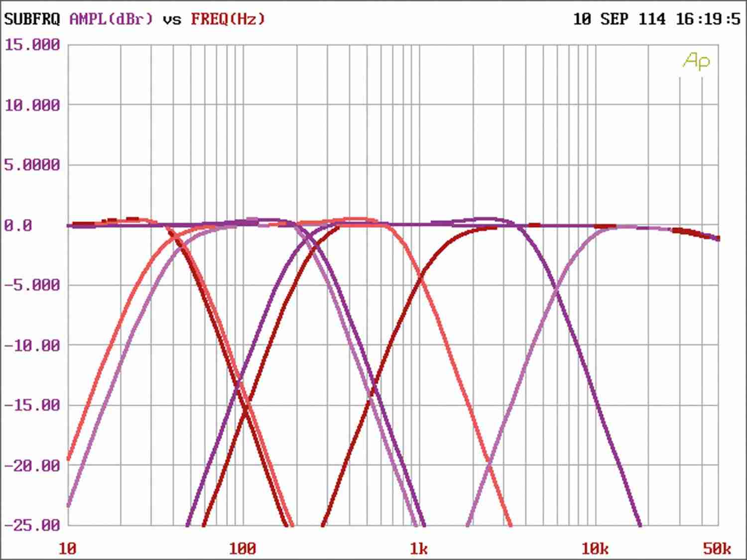Click the -15.00 y-axis label
747x560 pixels.
[x=32, y=405]
